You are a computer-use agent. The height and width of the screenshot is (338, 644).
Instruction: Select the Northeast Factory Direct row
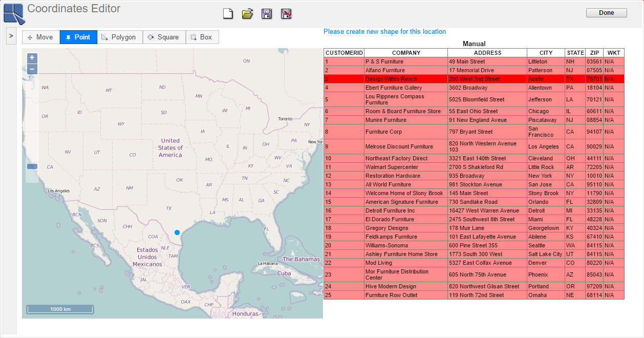(x=474, y=158)
